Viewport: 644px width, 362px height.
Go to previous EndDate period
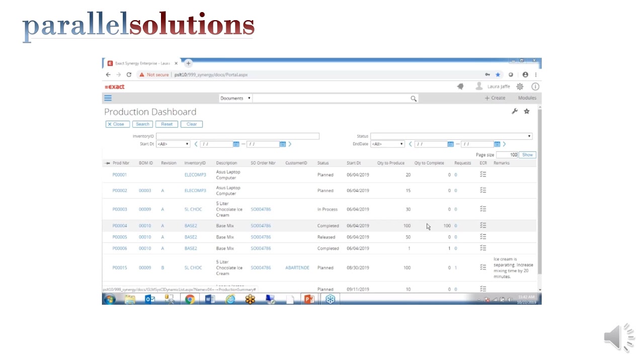[410, 144]
